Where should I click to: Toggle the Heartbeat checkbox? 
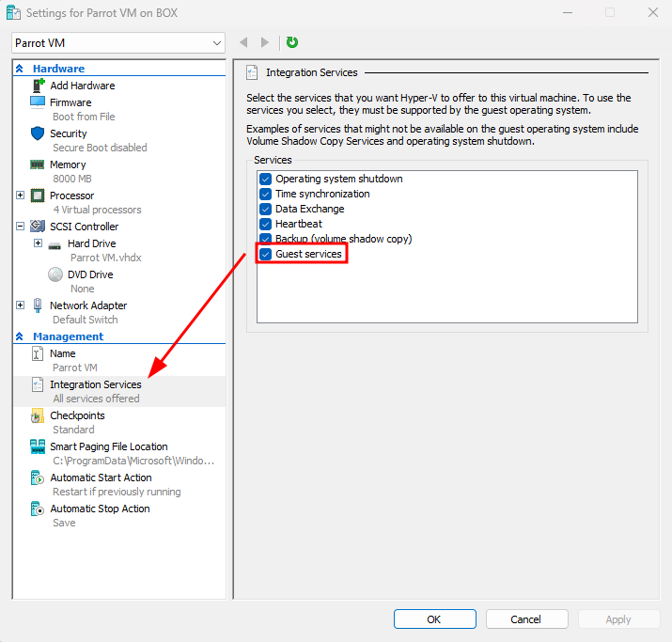click(x=265, y=224)
